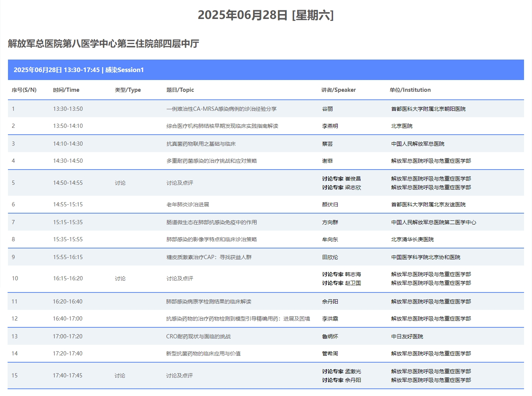The width and height of the screenshot is (532, 396).
Task: Click the blue session header 感染Session1
Action: [x=266, y=70]
